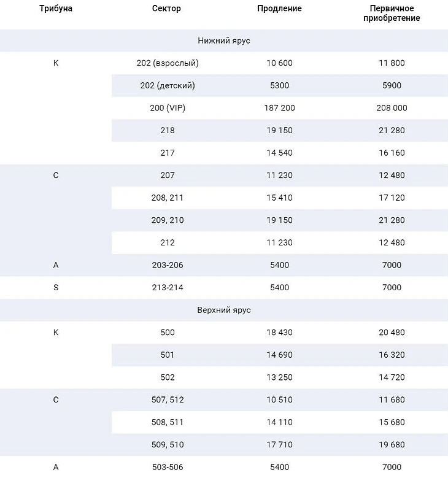Click the 16 320 primary purchase price
The image size is (448, 478).
(x=392, y=355)
